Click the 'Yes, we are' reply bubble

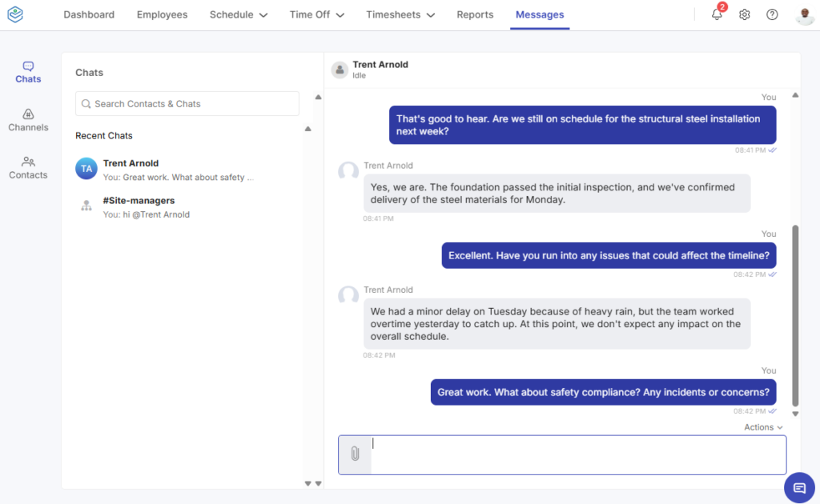coord(557,194)
